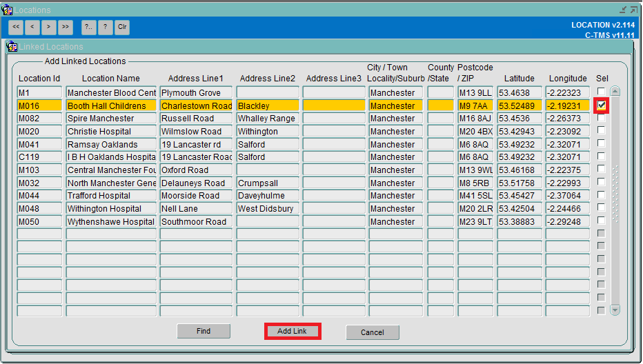Click longitude value -2.37064
The width and height of the screenshot is (643, 364).
(568, 196)
